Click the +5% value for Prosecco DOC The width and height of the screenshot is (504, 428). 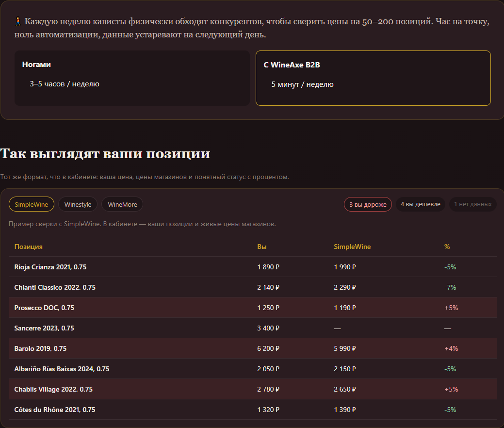click(451, 308)
